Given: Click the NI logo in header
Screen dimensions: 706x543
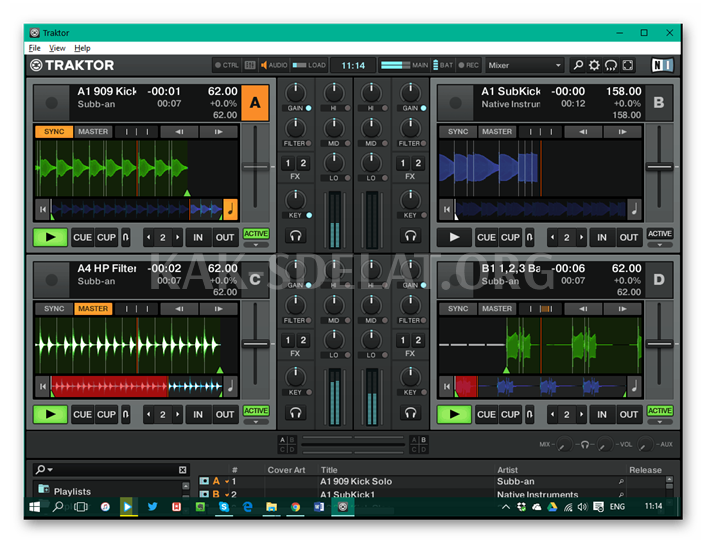Looking at the screenshot, I should [662, 65].
